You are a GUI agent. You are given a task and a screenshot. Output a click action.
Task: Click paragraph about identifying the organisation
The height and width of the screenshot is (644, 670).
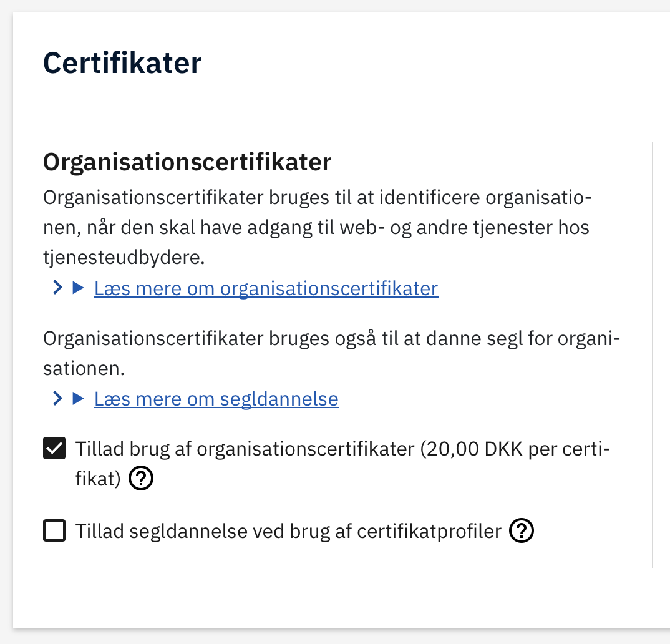point(316,228)
